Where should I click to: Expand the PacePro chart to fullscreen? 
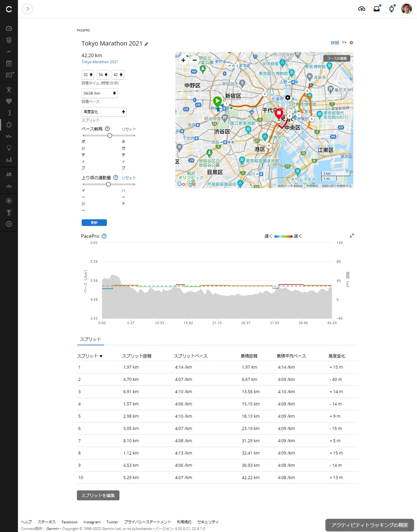[x=352, y=235]
